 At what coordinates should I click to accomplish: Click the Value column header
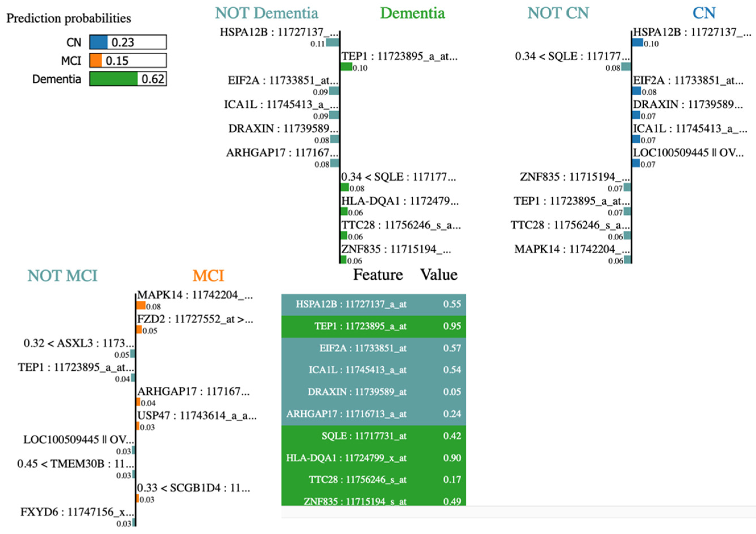click(439, 275)
